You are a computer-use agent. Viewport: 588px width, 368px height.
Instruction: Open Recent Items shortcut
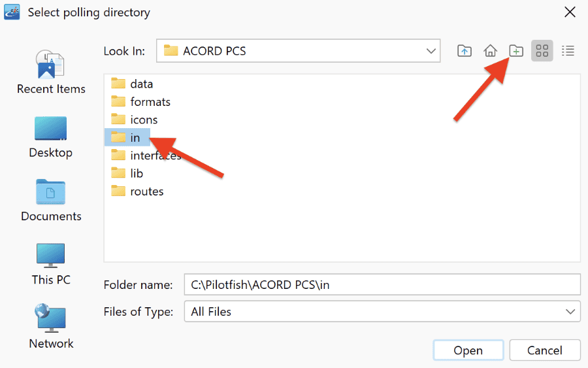tap(51, 72)
